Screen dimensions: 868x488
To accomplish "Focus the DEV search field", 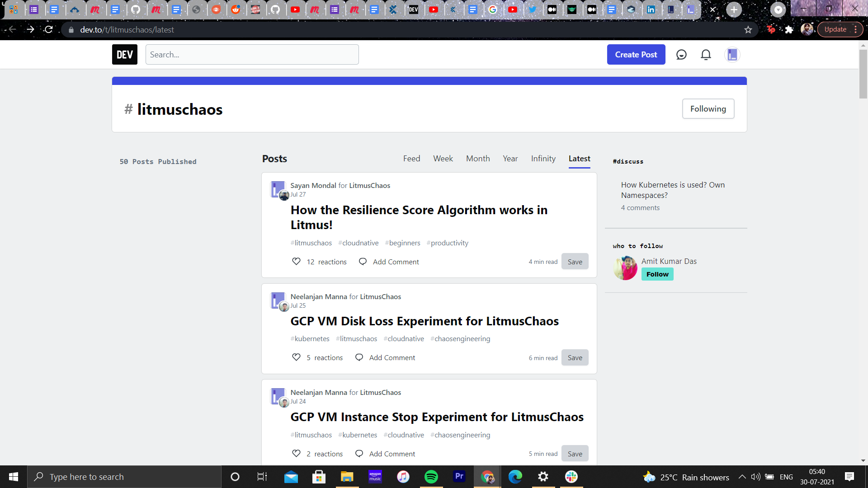I will (252, 55).
